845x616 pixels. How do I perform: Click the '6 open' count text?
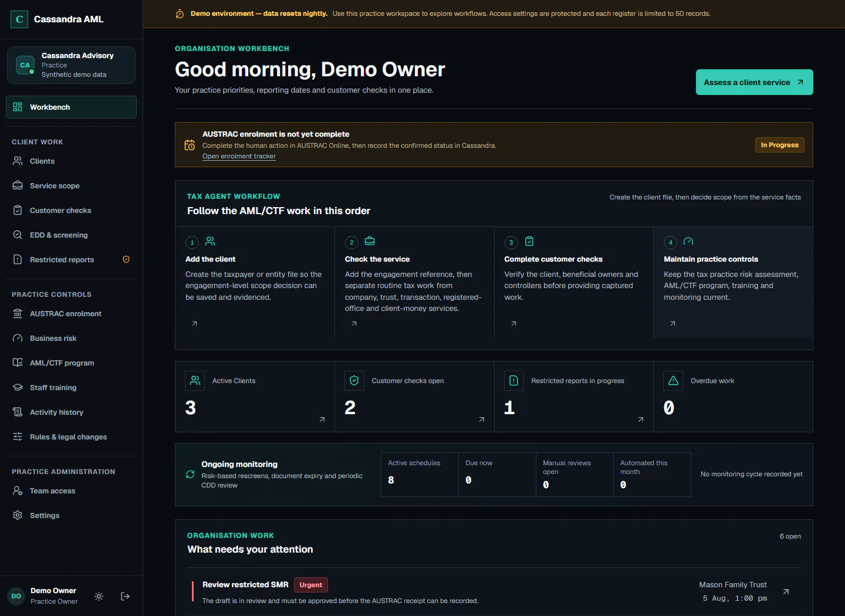(790, 536)
